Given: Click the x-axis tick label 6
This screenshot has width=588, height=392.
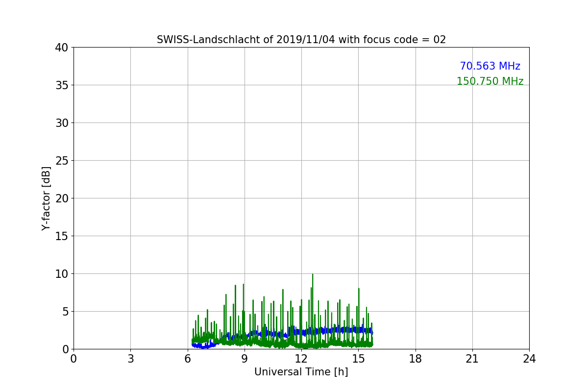Looking at the screenshot, I should click(188, 359).
